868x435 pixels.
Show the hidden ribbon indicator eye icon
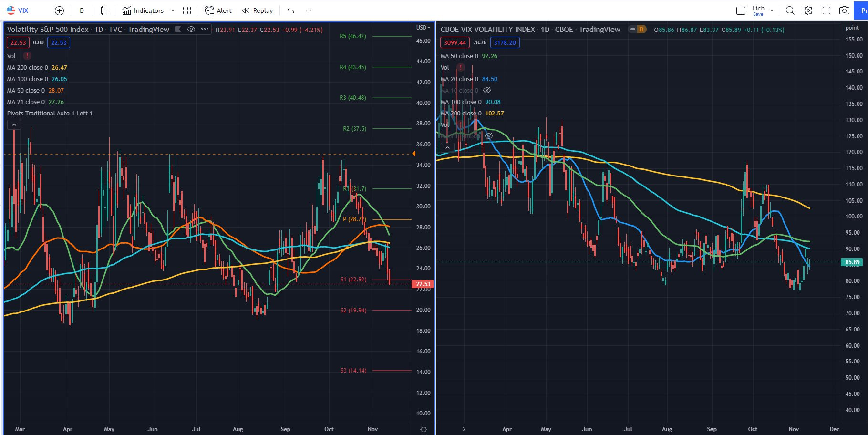(x=488, y=136)
